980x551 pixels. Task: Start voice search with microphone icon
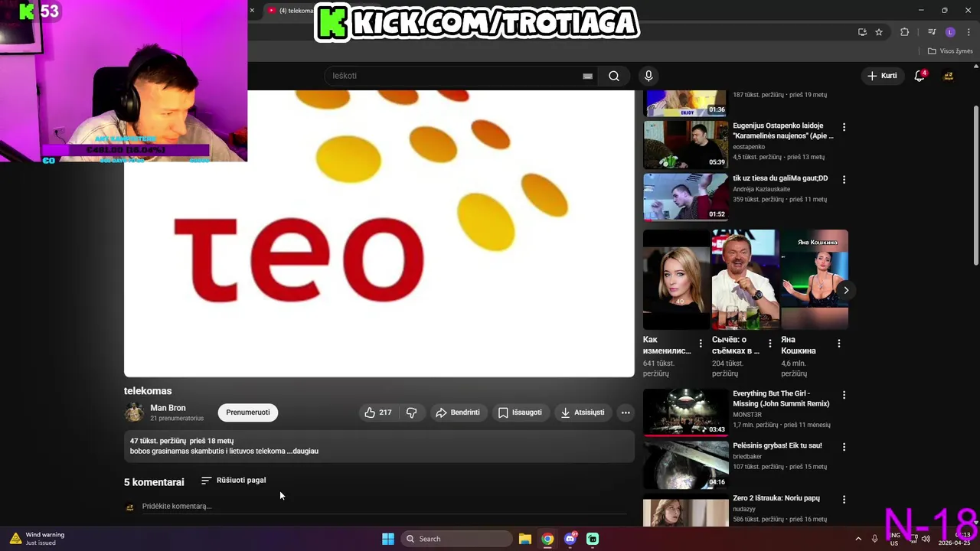[x=648, y=76]
